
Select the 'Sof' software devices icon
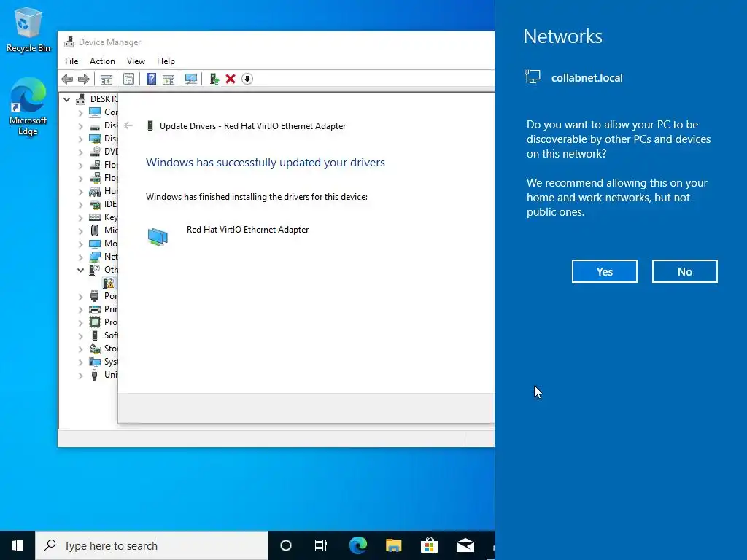(x=95, y=335)
